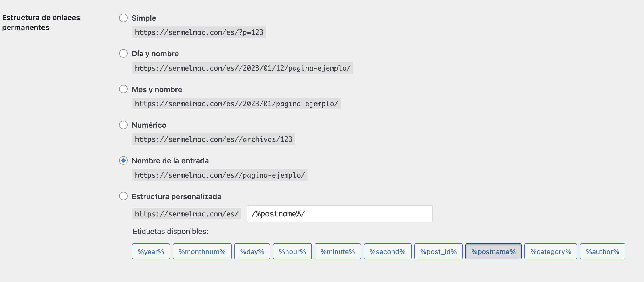Select the Mes y nombre radio button

[x=123, y=89]
